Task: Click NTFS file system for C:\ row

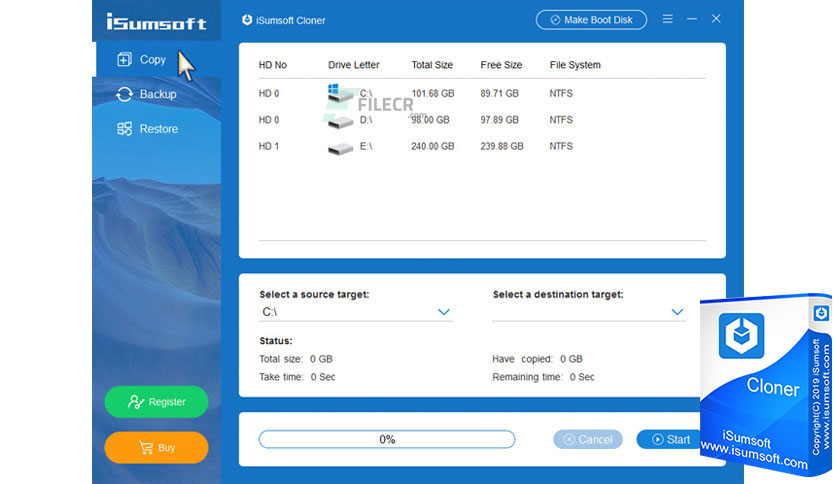Action: pyautogui.click(x=561, y=93)
